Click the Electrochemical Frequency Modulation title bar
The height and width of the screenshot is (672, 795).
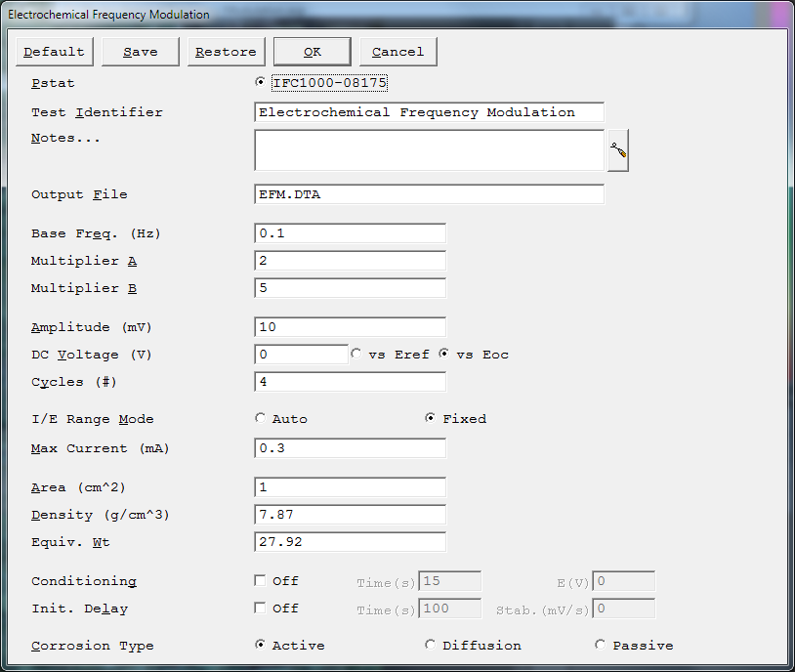[397, 15]
